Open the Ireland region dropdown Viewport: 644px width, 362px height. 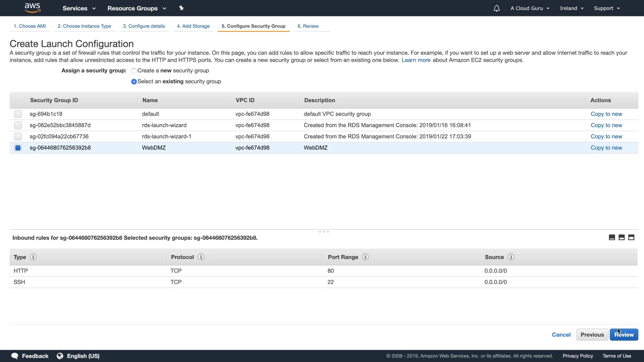tap(572, 8)
